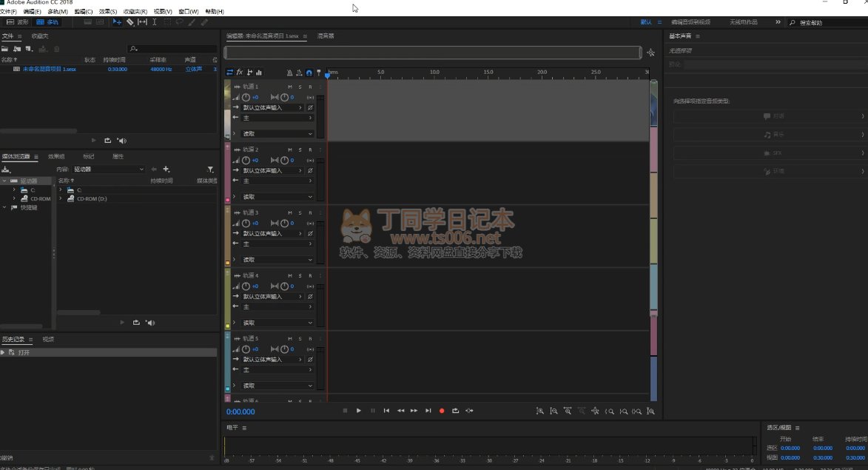Open the 效果(S) menu
This screenshot has width=868, height=470.
pos(108,12)
